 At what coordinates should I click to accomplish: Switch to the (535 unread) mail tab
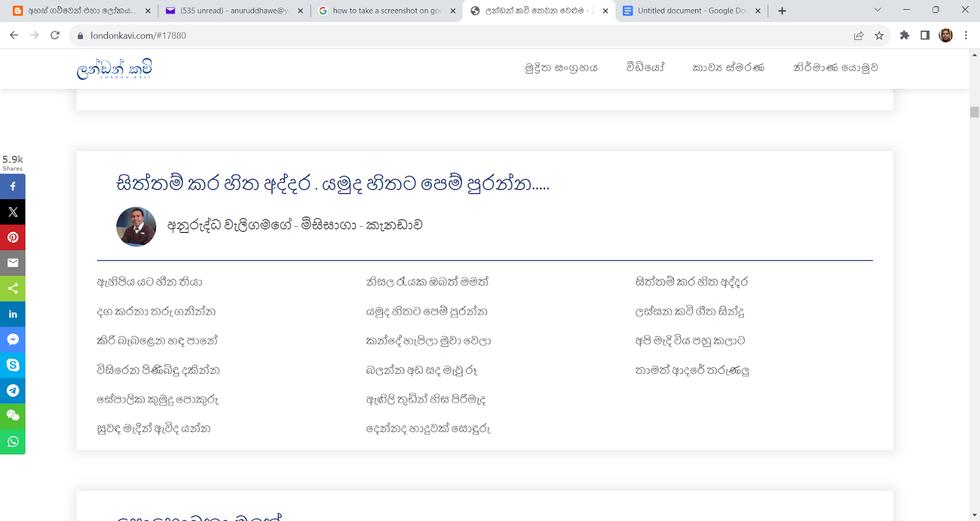click(x=234, y=11)
